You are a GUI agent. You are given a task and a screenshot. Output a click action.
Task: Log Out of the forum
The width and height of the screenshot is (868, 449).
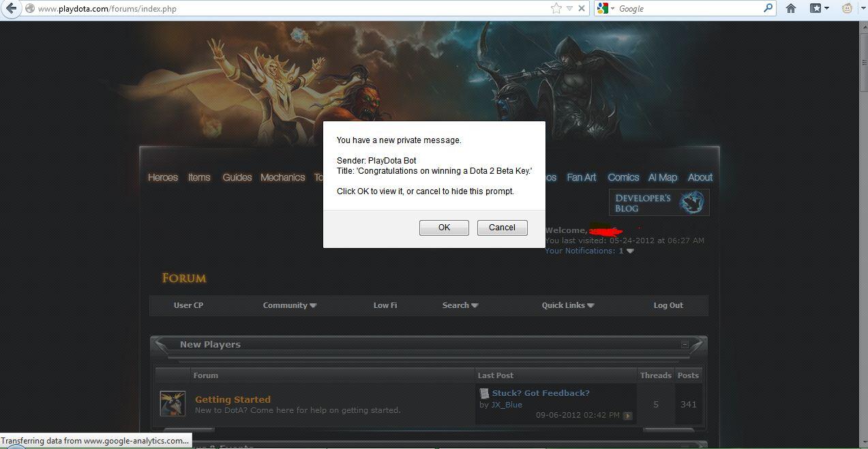click(x=668, y=305)
